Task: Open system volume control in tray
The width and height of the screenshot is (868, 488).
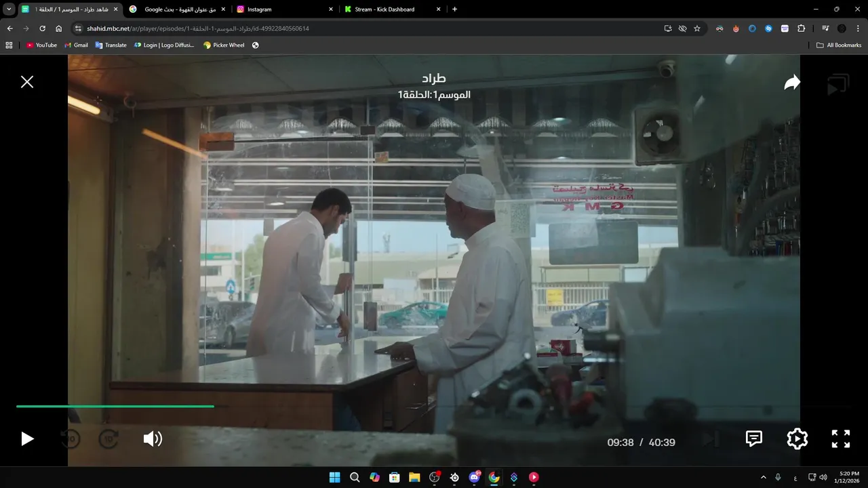Action: 823,477
